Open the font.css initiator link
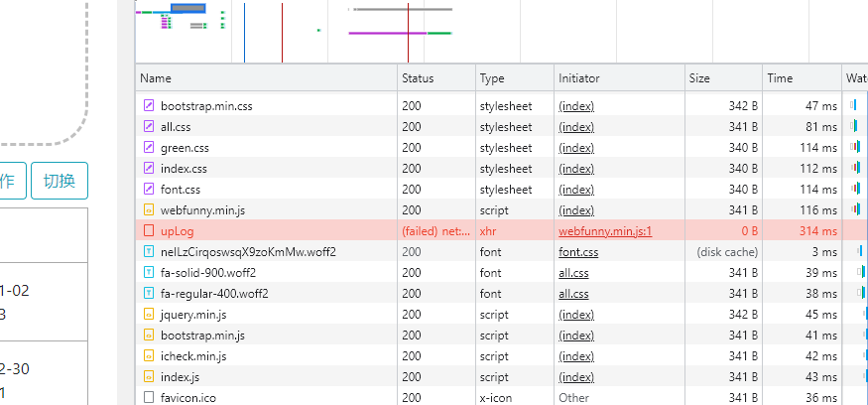Image resolution: width=868 pixels, height=405 pixels. pyautogui.click(x=578, y=252)
